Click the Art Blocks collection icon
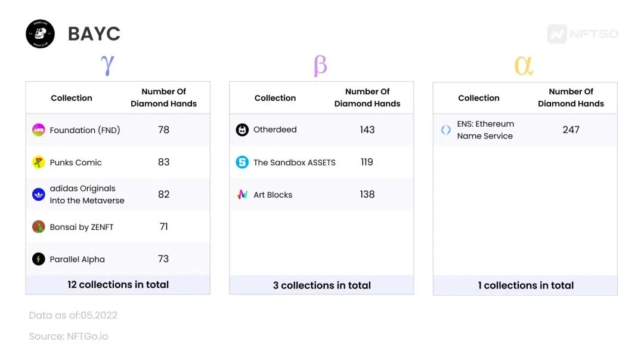 [242, 195]
